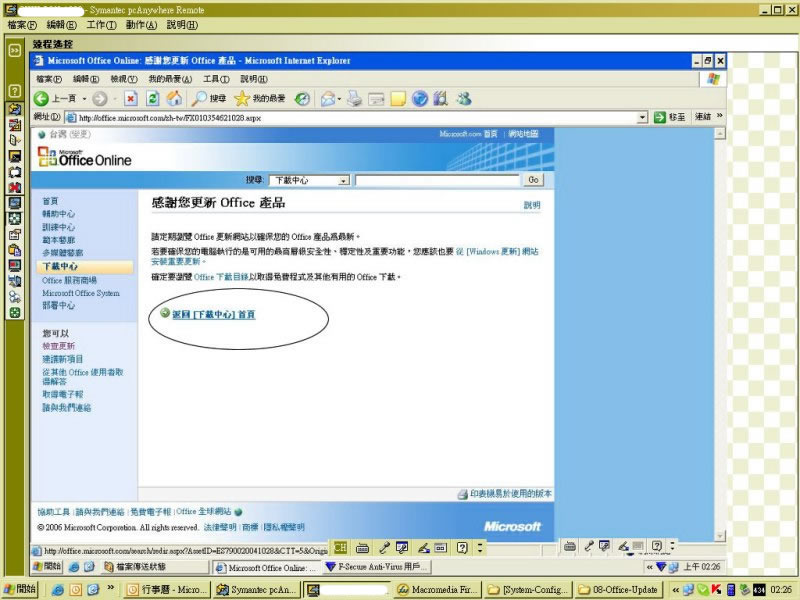This screenshot has height=600, width=800.
Task: Switch to F-Secure Anti-Virus remote taskbar item
Action: (377, 566)
